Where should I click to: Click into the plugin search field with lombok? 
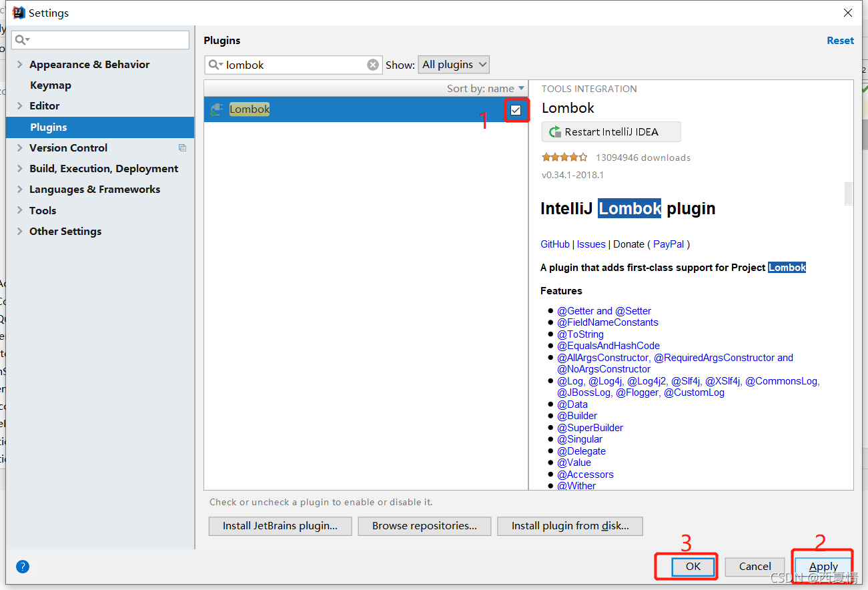[294, 65]
